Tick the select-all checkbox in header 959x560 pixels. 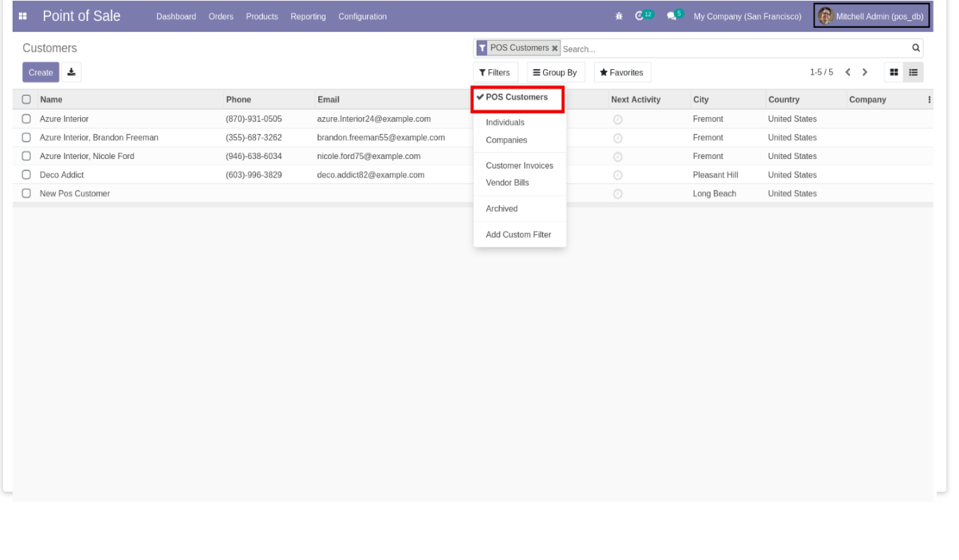(x=27, y=99)
